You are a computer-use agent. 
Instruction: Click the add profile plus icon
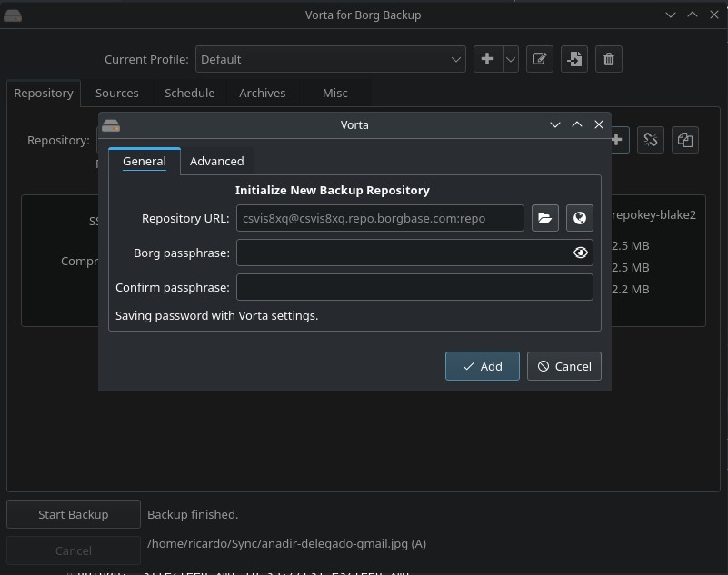(x=487, y=59)
